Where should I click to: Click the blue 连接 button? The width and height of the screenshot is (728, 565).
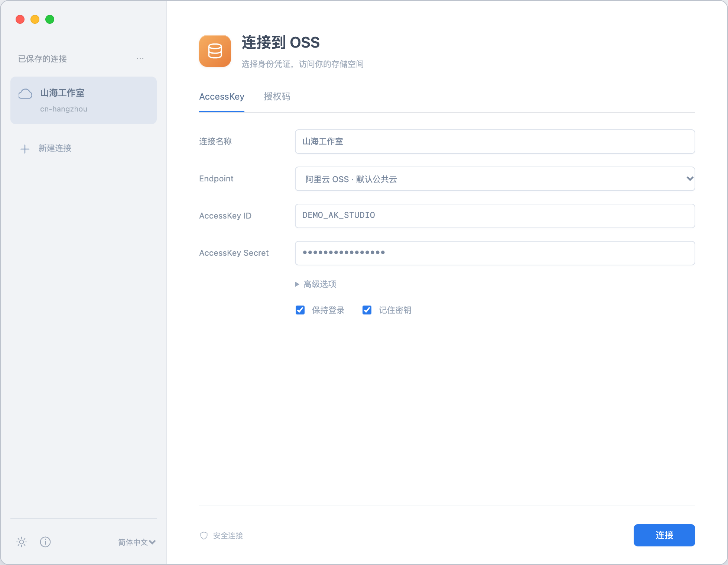click(x=664, y=535)
